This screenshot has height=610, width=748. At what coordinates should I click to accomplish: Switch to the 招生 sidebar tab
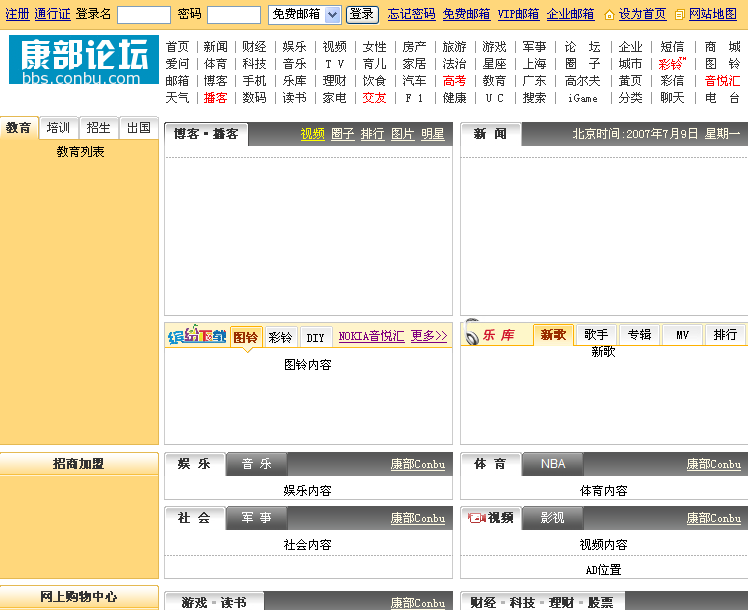[99, 128]
